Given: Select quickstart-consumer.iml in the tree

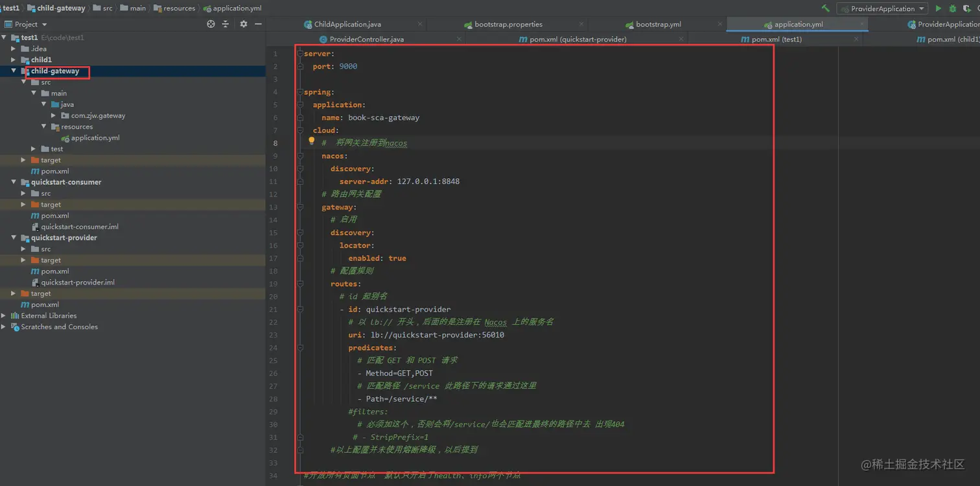Looking at the screenshot, I should tap(80, 227).
